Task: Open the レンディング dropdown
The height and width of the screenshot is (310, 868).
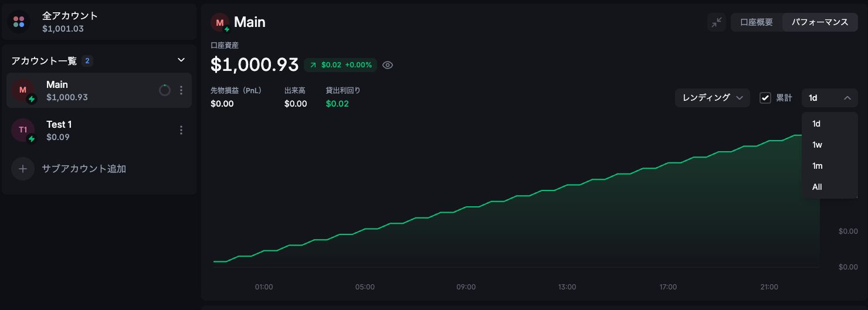Action: point(712,98)
